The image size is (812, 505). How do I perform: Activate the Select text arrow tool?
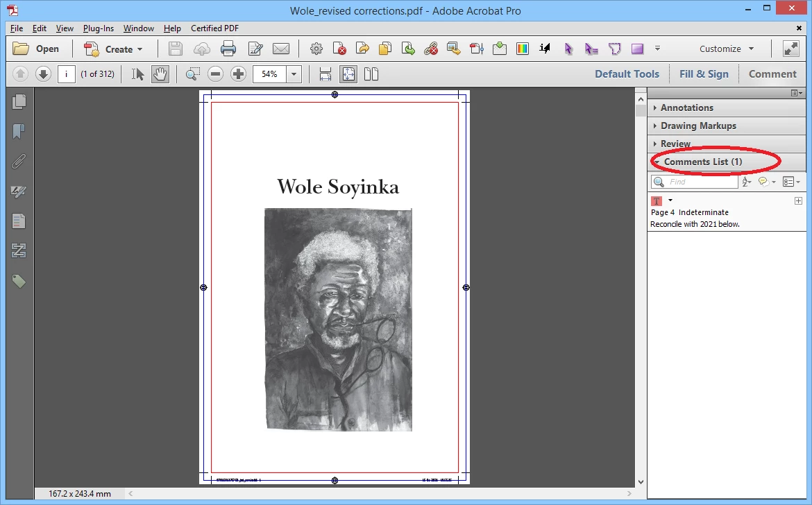(x=137, y=74)
